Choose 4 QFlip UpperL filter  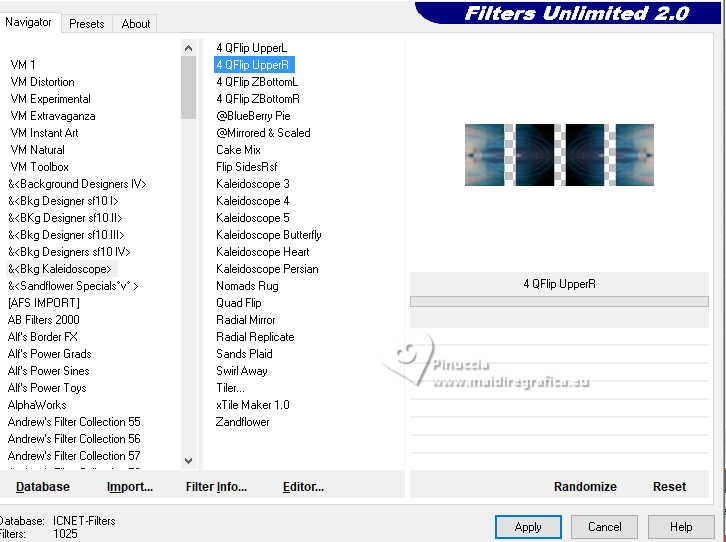click(252, 48)
